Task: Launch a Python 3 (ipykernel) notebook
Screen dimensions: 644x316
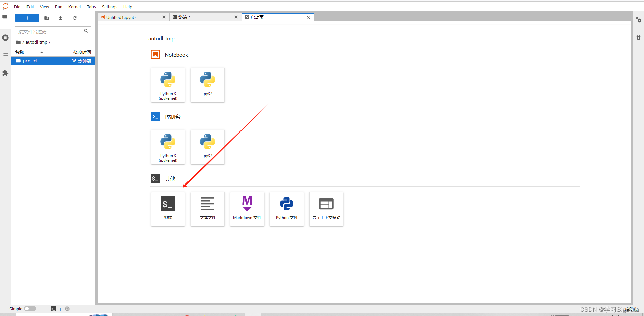Action: tap(168, 85)
